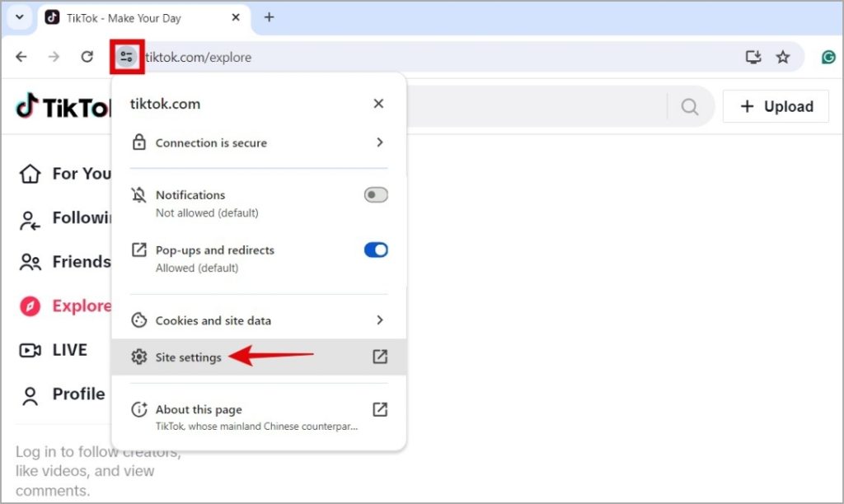This screenshot has height=504, width=844.
Task: Click the external link icon for Site settings
Action: [x=380, y=356]
